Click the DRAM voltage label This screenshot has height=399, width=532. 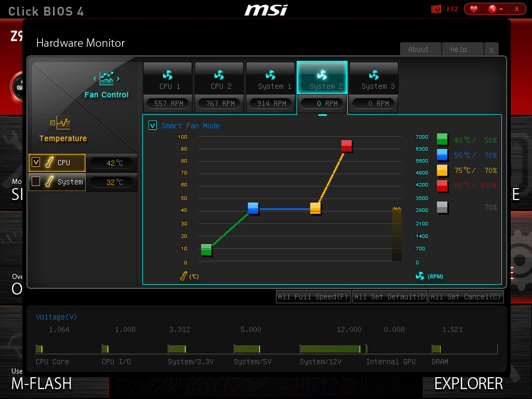coord(440,362)
